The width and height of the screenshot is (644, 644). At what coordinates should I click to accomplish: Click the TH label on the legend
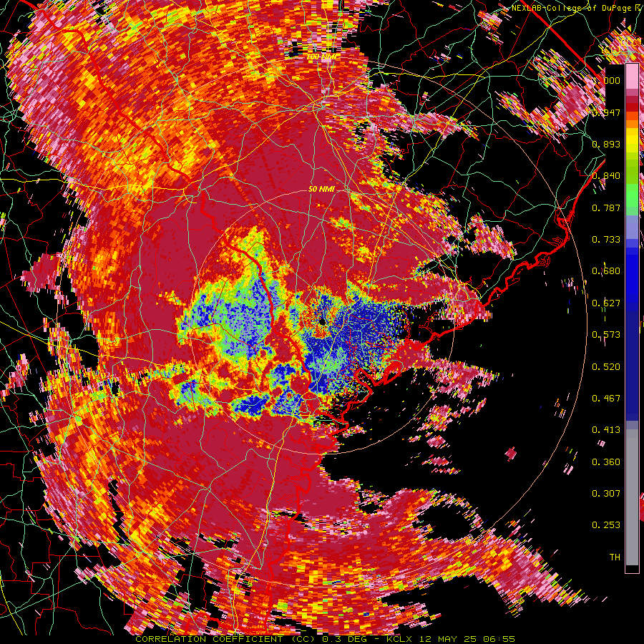(x=615, y=557)
